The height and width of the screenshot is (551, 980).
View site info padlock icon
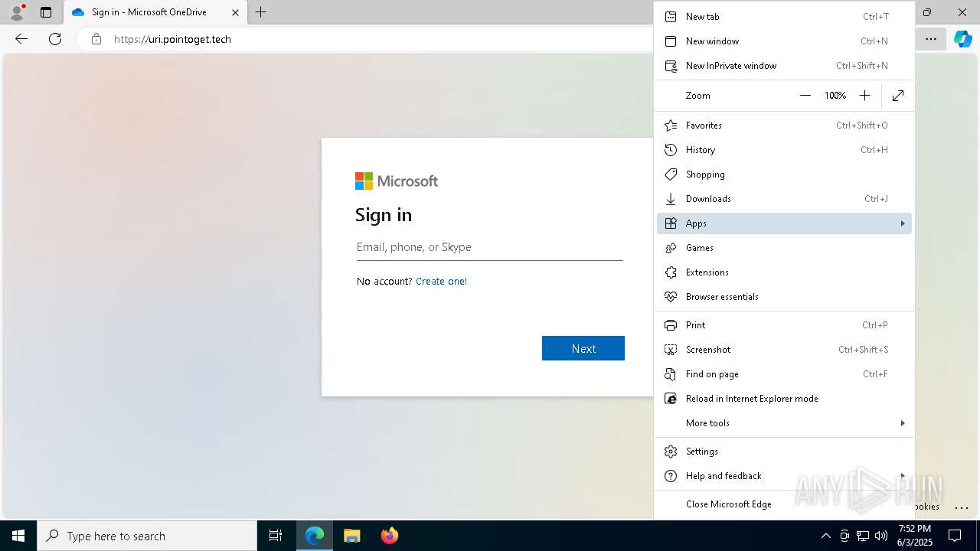[96, 39]
